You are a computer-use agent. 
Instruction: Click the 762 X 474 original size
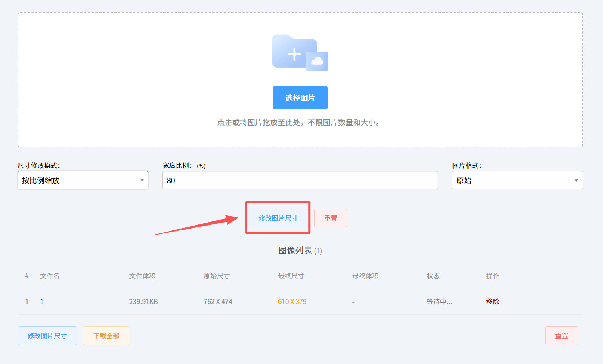click(x=218, y=301)
